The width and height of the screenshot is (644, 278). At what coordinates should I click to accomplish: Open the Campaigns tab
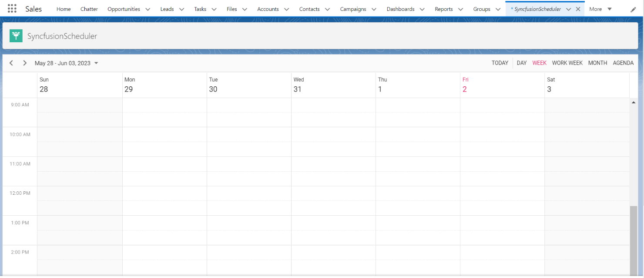353,9
